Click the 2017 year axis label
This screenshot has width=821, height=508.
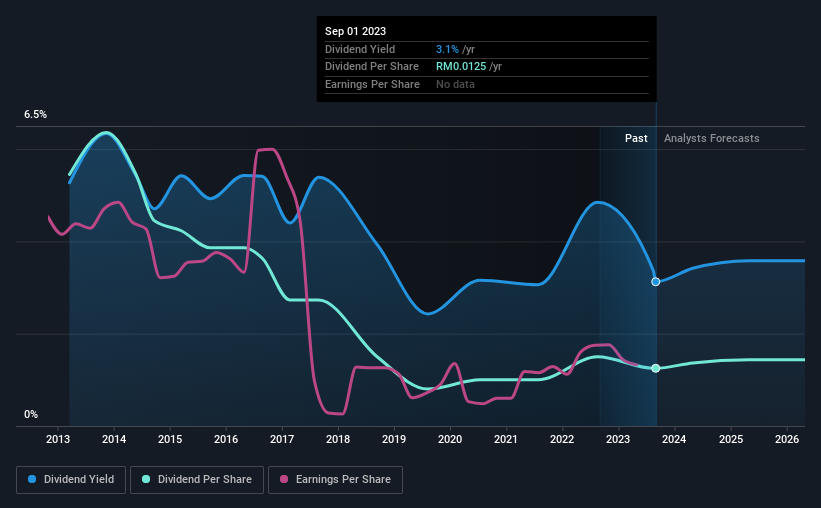tap(282, 439)
